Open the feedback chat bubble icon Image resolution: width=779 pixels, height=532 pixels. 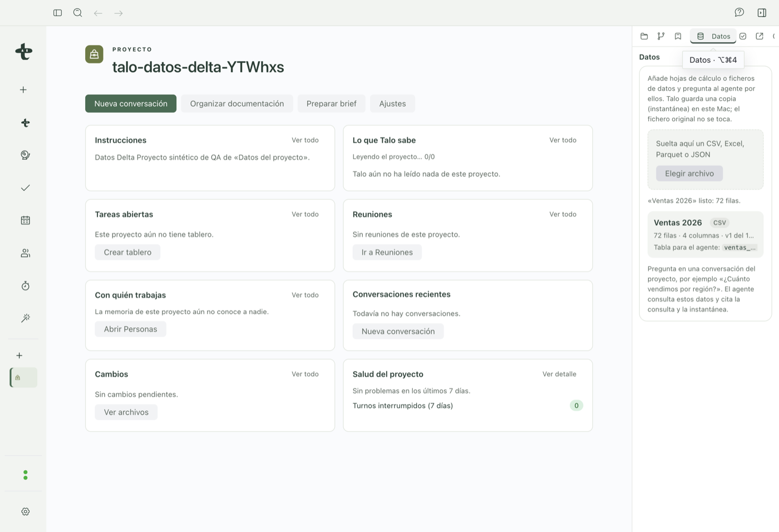click(x=739, y=13)
